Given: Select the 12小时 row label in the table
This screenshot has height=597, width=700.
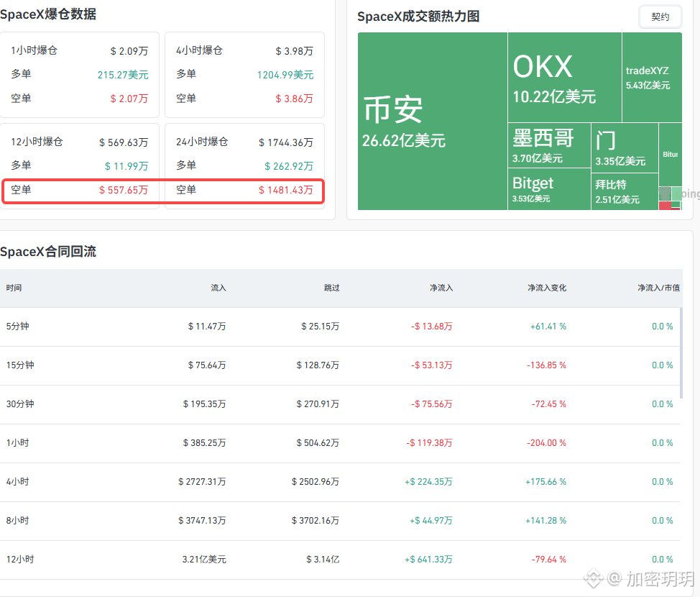Looking at the screenshot, I should [20, 560].
